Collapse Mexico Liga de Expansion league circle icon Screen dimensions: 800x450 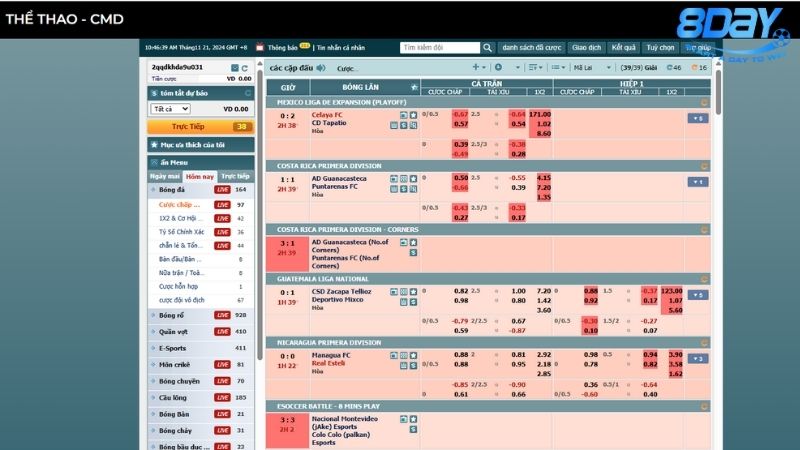coord(704,103)
